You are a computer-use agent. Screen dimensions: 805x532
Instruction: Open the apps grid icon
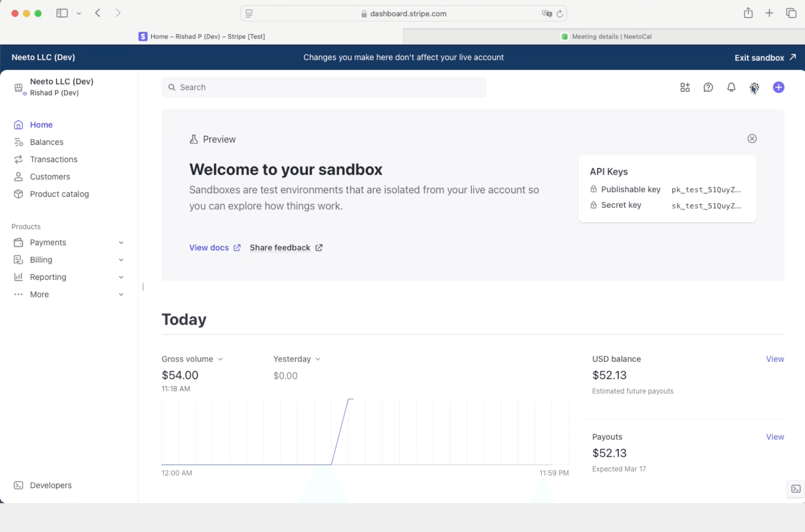[x=685, y=87]
